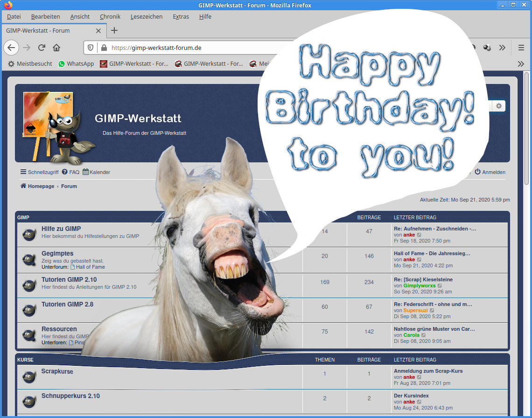532x418 pixels.
Task: Open a new browser tab
Action: click(x=114, y=30)
